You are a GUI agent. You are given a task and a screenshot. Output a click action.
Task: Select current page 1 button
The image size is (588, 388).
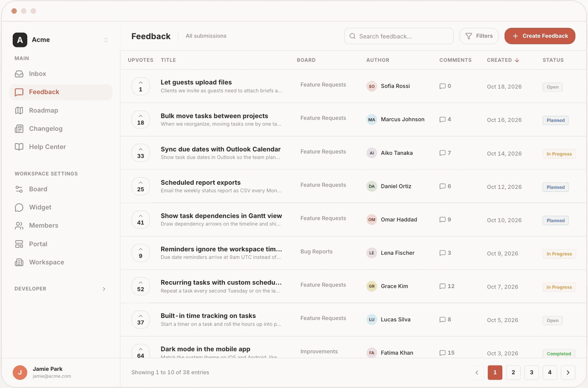point(495,373)
